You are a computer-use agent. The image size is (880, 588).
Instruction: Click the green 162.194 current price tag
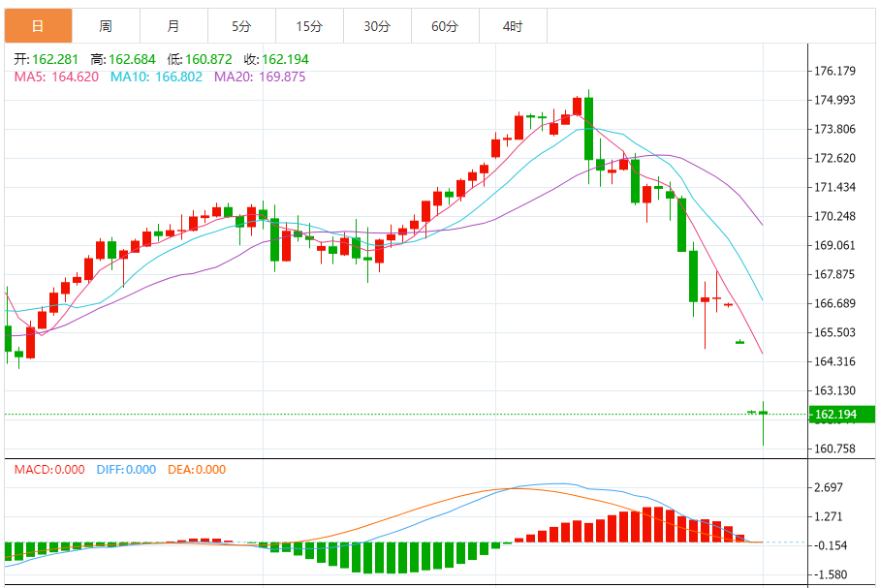tap(841, 415)
